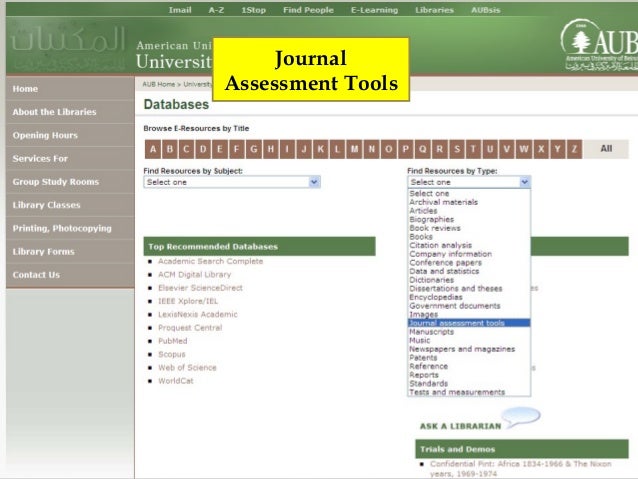Browse e-resources starting with letter P
Image resolution: width=638 pixels, height=479 pixels.
pyautogui.click(x=406, y=149)
